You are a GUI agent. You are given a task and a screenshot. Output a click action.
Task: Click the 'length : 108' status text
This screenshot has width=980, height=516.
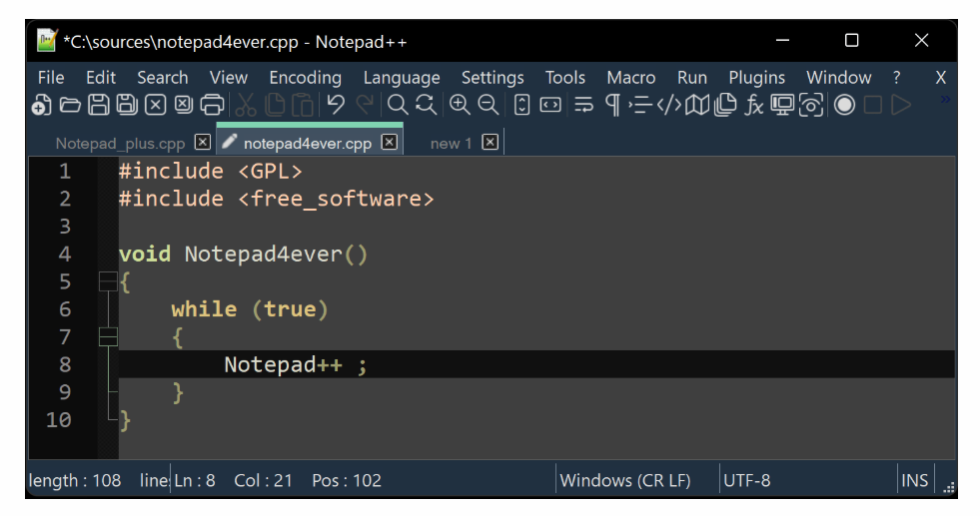(x=74, y=480)
